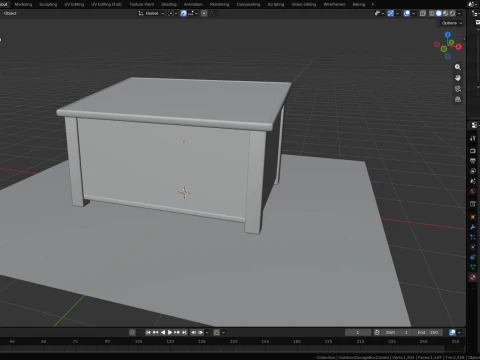Open the Tool properties tab
480x360 pixels.
point(473,138)
